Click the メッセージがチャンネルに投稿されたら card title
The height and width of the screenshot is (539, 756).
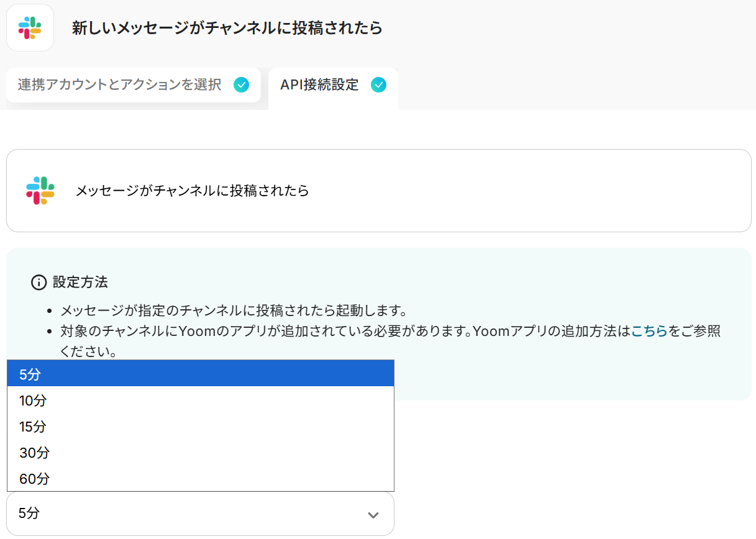point(192,191)
